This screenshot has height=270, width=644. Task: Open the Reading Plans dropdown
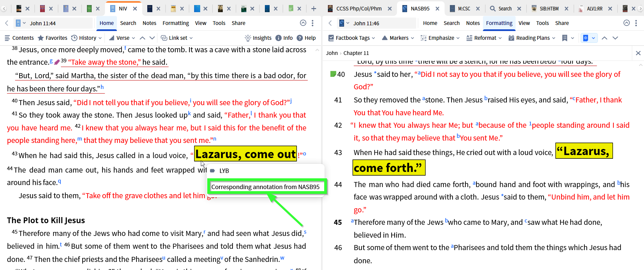click(532, 38)
